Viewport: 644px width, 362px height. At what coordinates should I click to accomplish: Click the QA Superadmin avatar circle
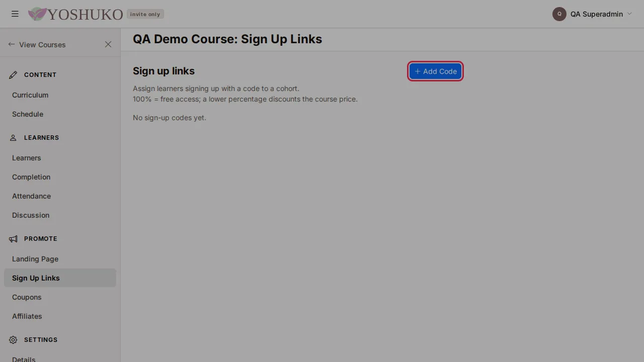[x=559, y=14]
